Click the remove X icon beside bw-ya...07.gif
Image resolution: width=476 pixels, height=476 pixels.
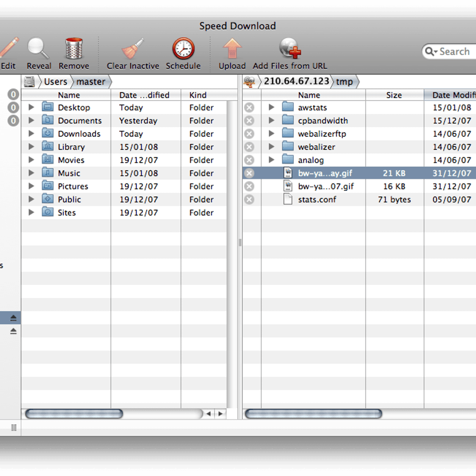(x=249, y=186)
